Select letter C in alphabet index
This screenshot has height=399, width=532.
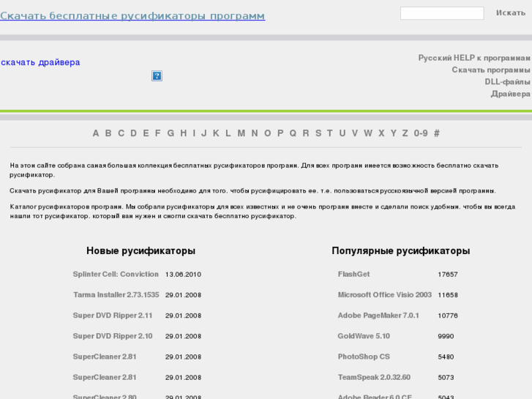(121, 133)
